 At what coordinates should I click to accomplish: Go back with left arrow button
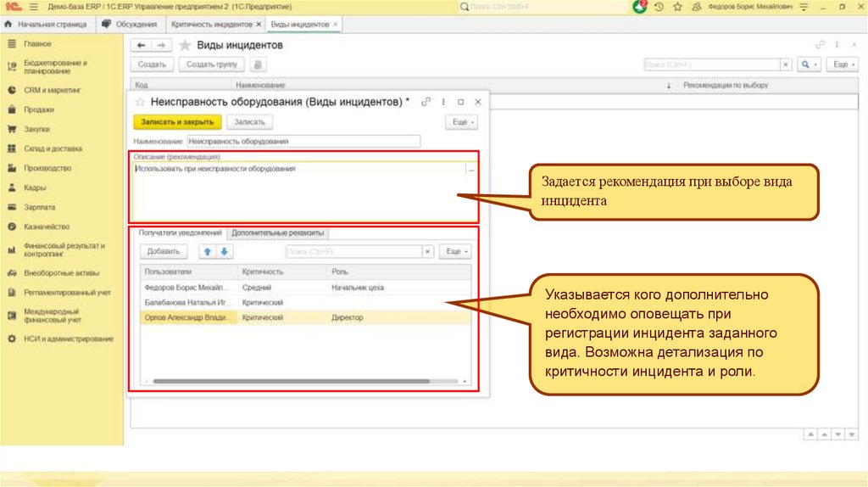tap(142, 46)
